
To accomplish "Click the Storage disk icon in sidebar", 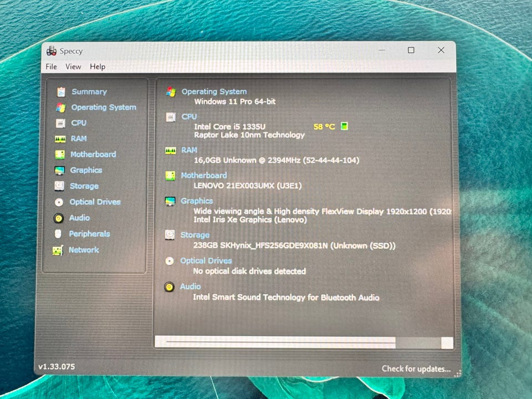I will 59,186.
